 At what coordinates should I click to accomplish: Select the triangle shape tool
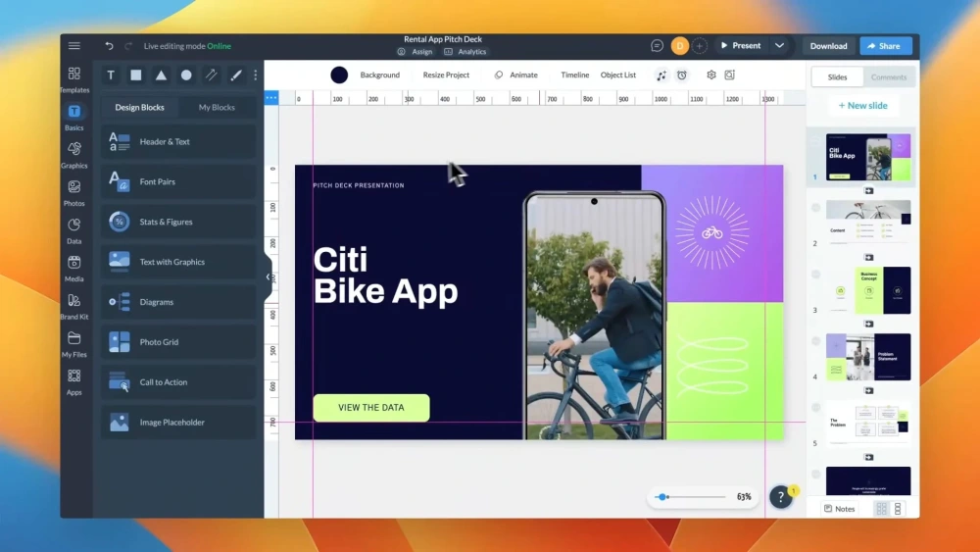click(162, 75)
